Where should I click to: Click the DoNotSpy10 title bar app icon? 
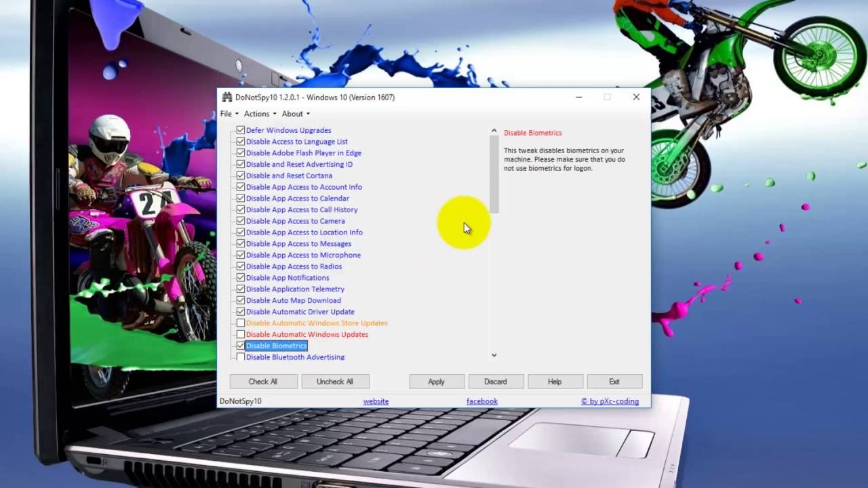[227, 97]
